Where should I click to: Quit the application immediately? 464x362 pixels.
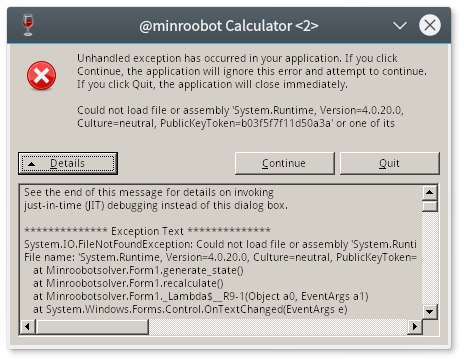389,163
